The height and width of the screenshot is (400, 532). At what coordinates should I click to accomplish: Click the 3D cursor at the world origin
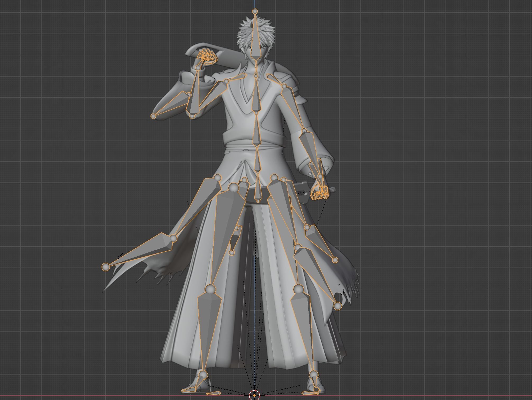(x=254, y=395)
